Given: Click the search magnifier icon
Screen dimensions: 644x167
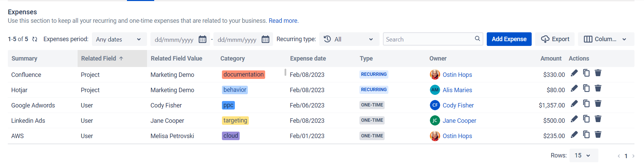Looking at the screenshot, I should (478, 39).
